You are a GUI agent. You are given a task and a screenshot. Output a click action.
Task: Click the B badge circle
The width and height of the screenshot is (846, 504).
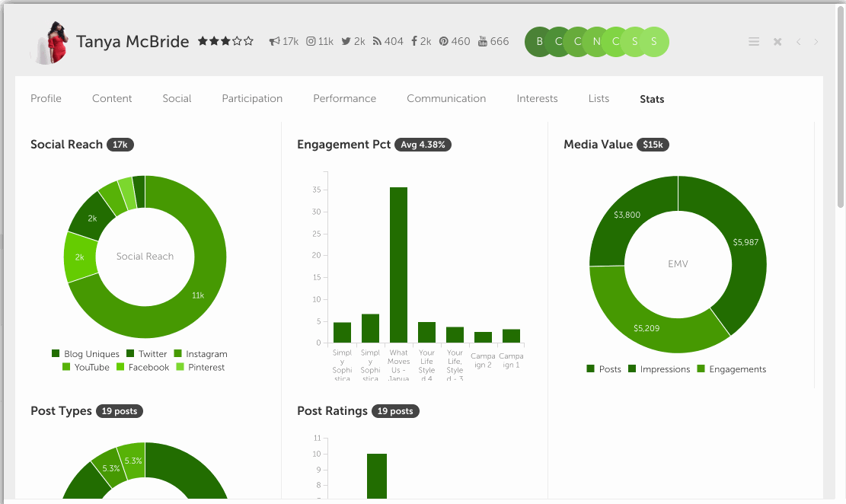click(x=539, y=42)
